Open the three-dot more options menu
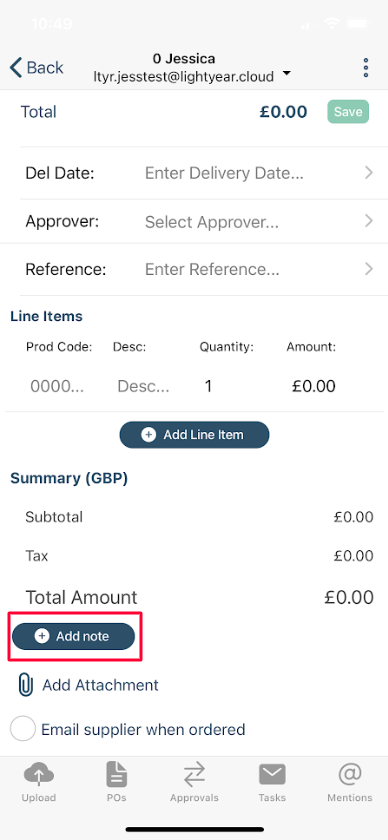Screen dimensions: 388x840 click(365, 68)
